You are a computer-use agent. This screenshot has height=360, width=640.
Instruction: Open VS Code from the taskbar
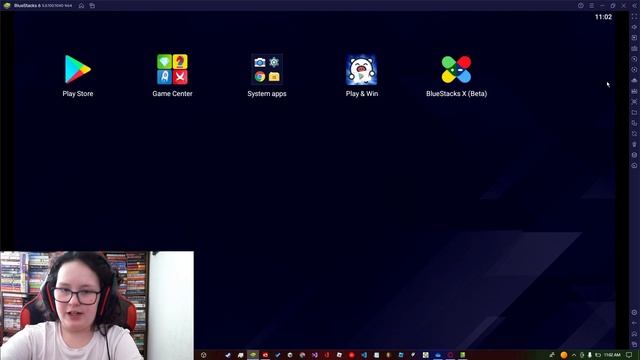click(364, 355)
